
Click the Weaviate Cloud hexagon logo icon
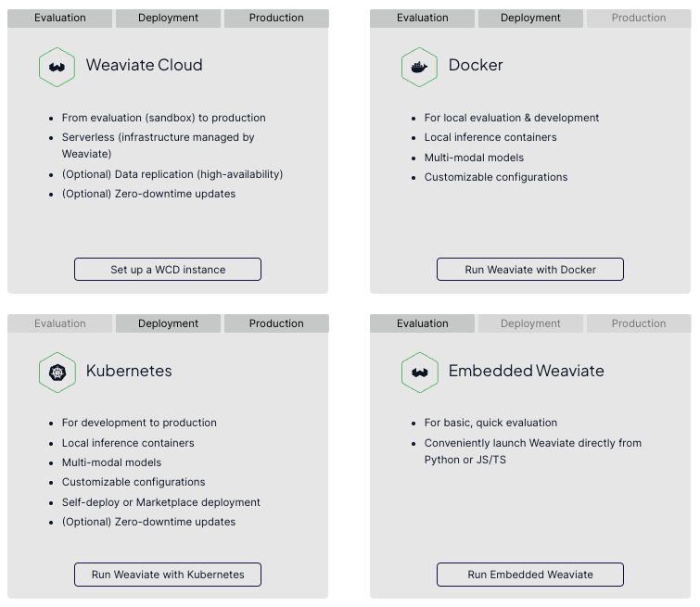(57, 67)
